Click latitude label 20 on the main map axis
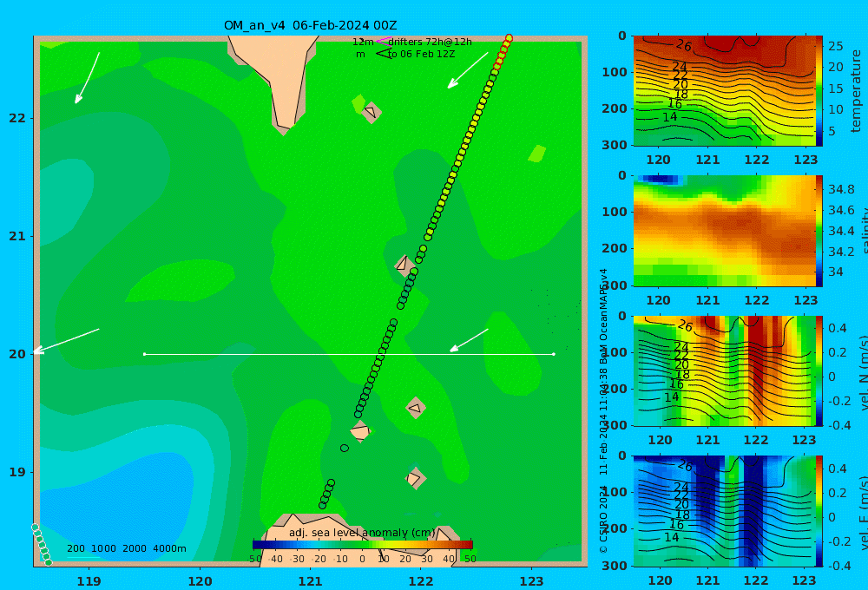Image resolution: width=868 pixels, height=590 pixels. pyautogui.click(x=17, y=354)
